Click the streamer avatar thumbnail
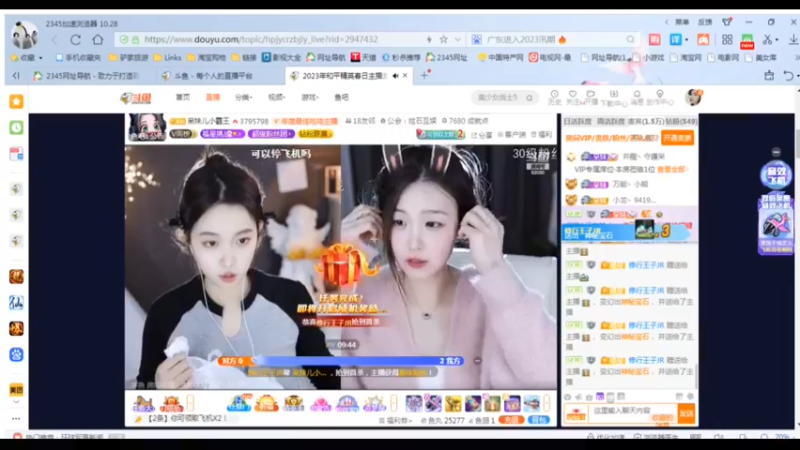 pyautogui.click(x=147, y=127)
